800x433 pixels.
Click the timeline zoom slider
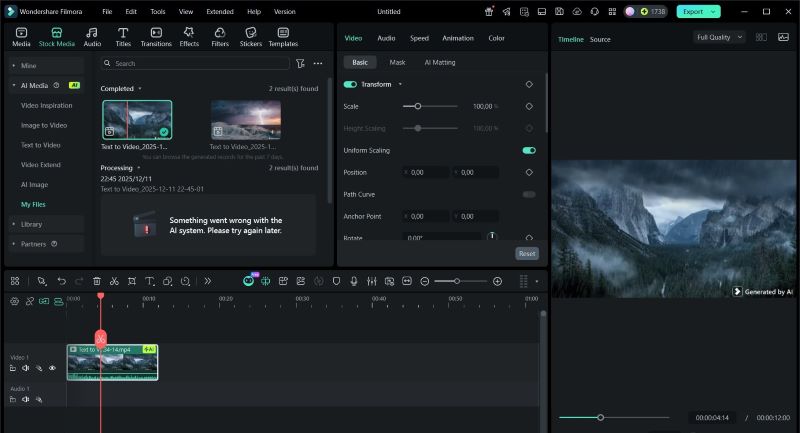[x=461, y=281]
